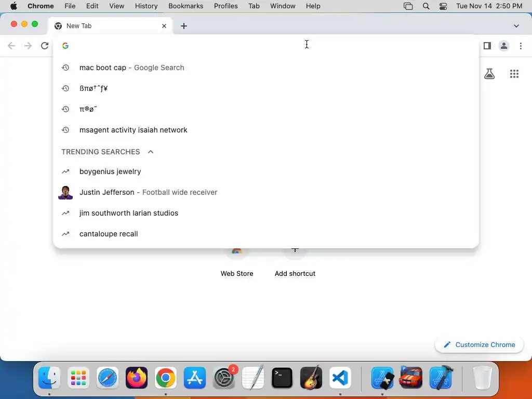Open Launchpad from the Dock
Image resolution: width=532 pixels, height=399 pixels.
pyautogui.click(x=78, y=378)
